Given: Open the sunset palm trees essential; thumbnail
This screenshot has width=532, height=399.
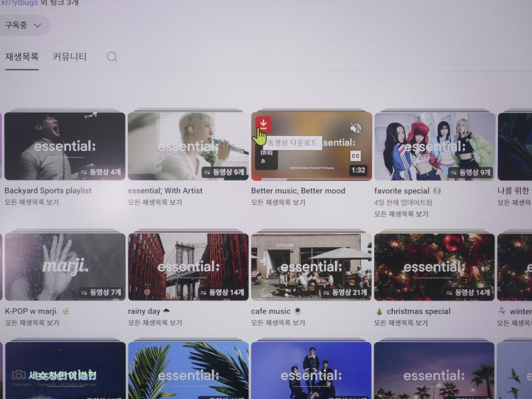Looking at the screenshot, I should click(435, 370).
